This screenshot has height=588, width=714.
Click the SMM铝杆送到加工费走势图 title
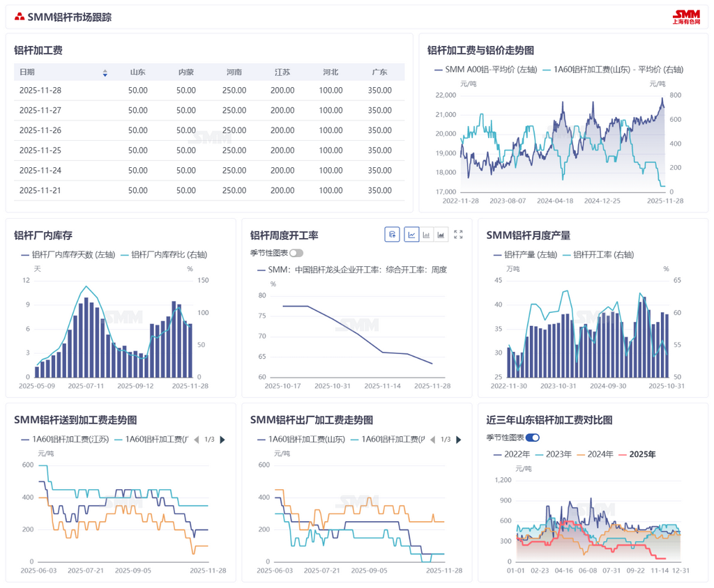tap(75, 420)
